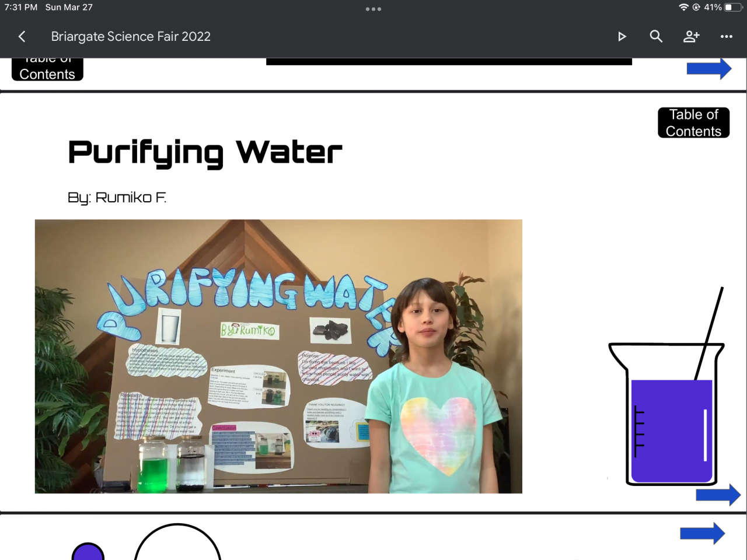747x560 pixels.
Task: Select the title Briargate Science Fair 2022
Action: tap(131, 37)
